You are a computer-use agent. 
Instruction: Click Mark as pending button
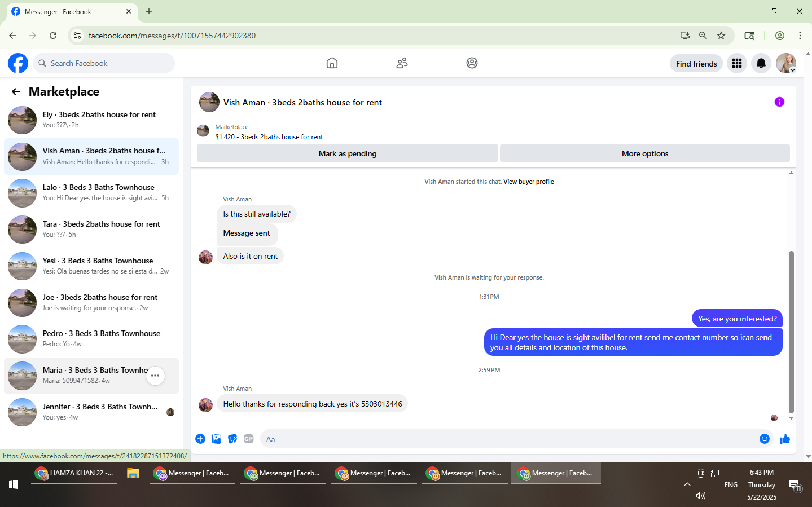pyautogui.click(x=348, y=153)
